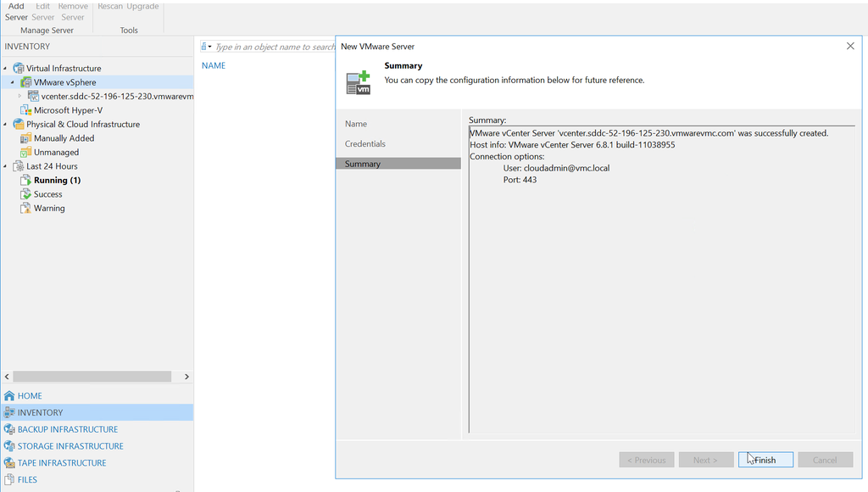The height and width of the screenshot is (492, 868).
Task: Click the Tape Infrastructure icon
Action: click(9, 462)
